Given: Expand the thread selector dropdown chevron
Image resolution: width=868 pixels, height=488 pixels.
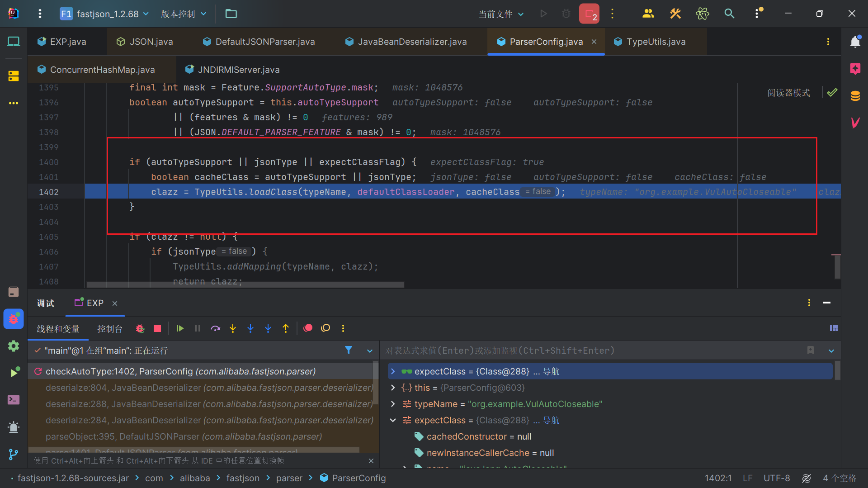Looking at the screenshot, I should 370,351.
